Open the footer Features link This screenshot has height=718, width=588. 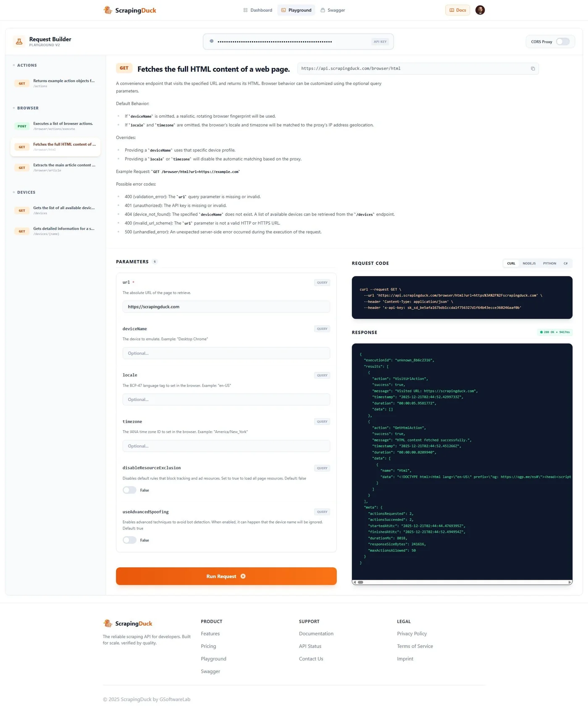pyautogui.click(x=210, y=634)
